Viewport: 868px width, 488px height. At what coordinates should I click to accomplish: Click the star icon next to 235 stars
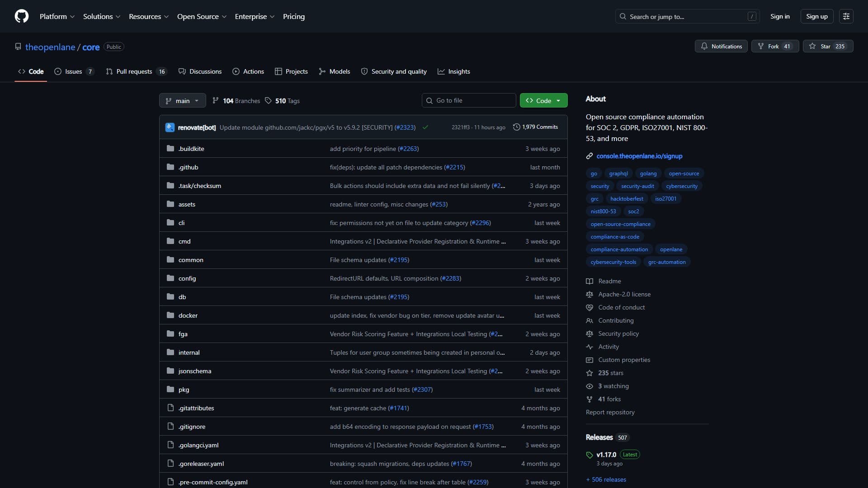point(590,373)
